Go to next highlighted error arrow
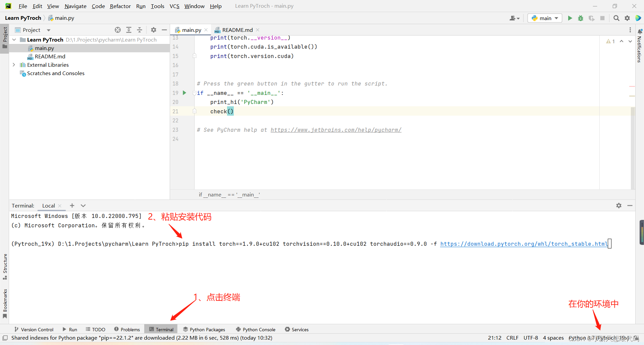 pyautogui.click(x=630, y=41)
